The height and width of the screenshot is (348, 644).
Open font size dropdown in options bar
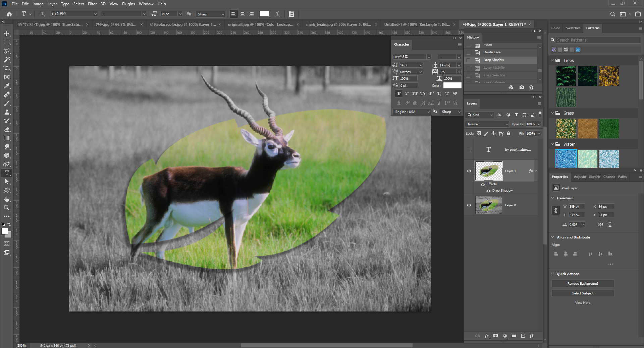pos(180,14)
